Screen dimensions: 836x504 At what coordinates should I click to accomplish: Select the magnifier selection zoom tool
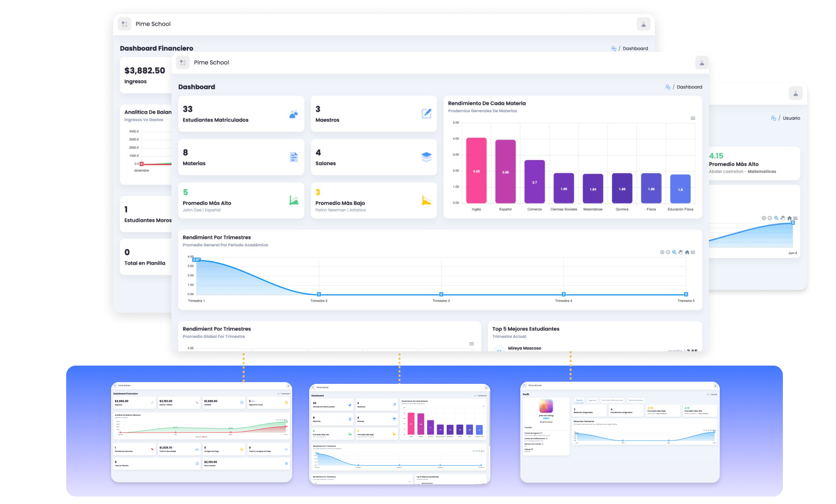pos(674,252)
